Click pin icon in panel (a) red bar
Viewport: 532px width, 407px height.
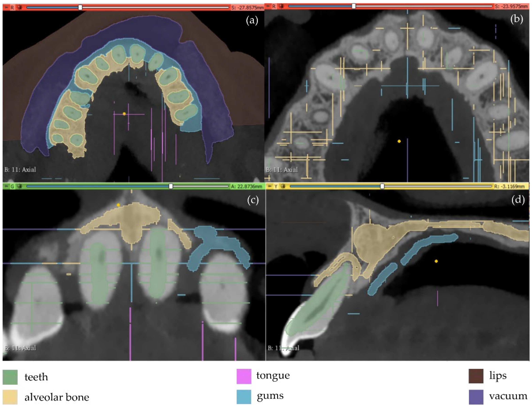[x=6, y=7]
